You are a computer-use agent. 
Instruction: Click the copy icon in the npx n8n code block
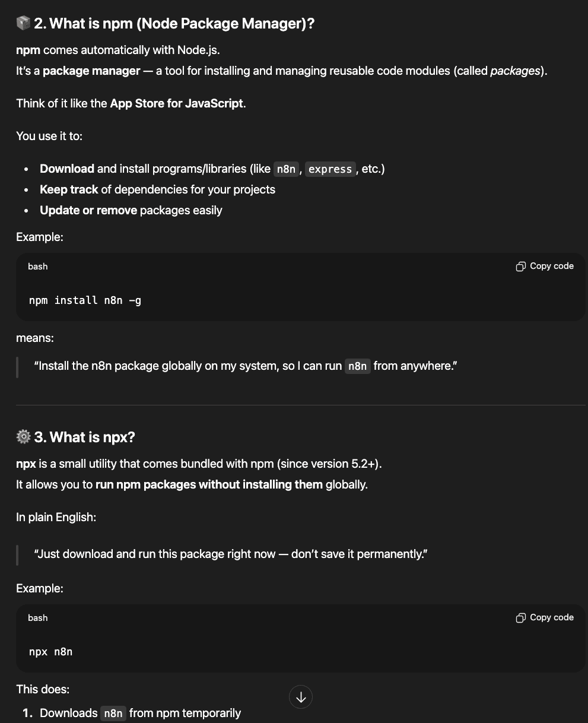pos(521,618)
